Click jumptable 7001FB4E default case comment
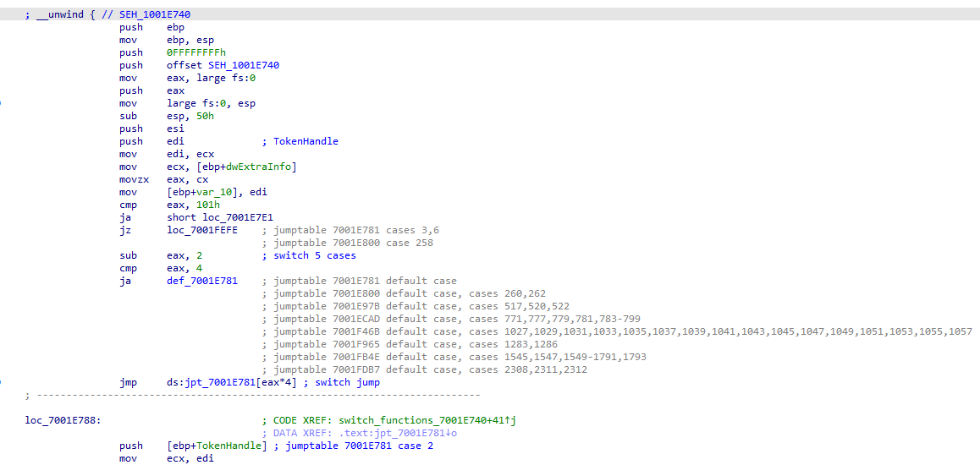The width and height of the screenshot is (980, 465). (x=455, y=357)
